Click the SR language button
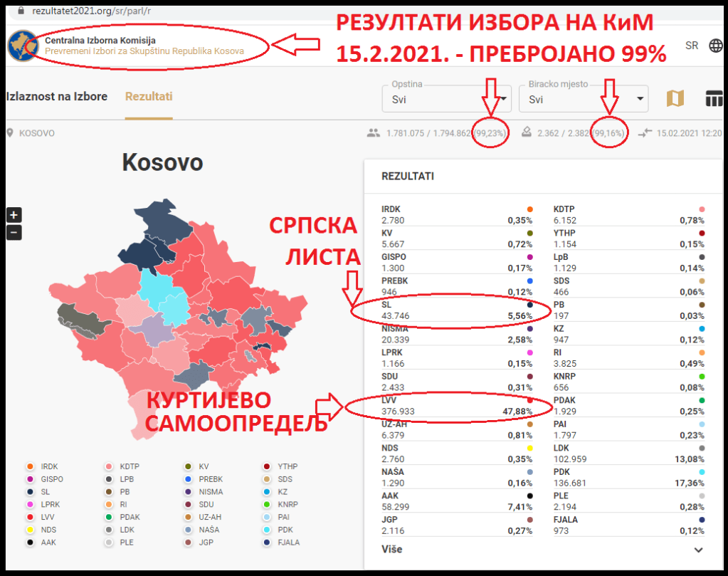 692,46
